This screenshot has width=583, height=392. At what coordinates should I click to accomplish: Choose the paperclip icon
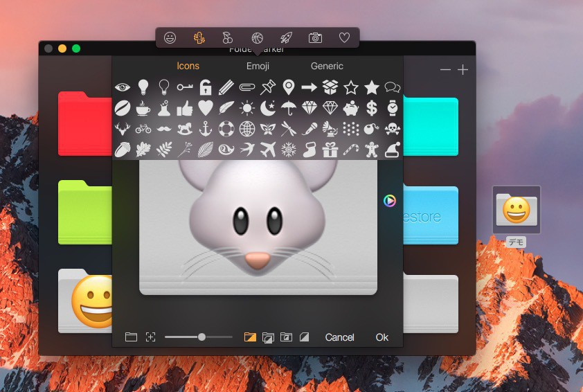click(247, 87)
